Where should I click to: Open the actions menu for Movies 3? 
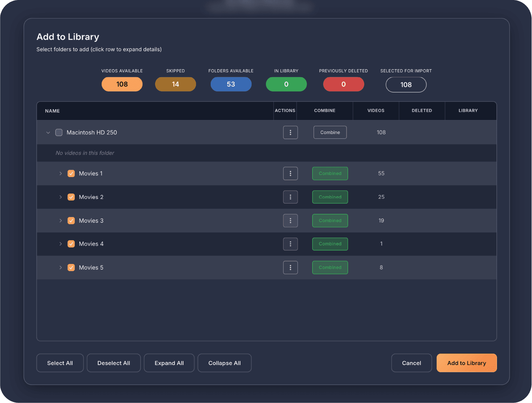click(x=290, y=220)
